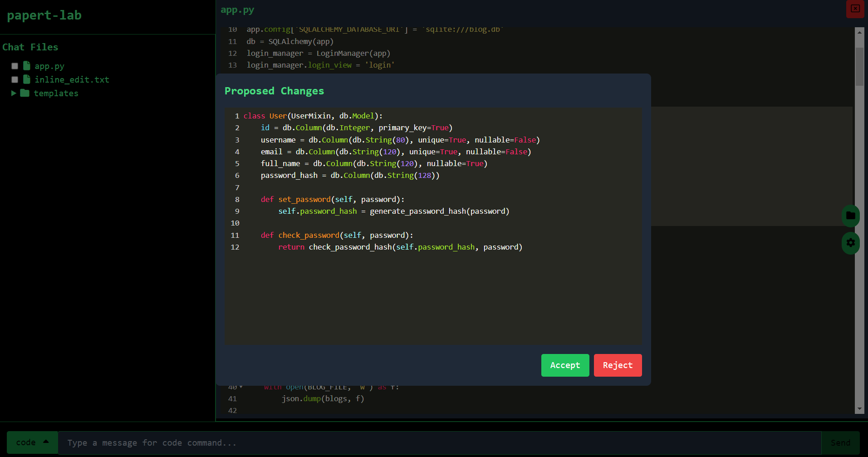Image resolution: width=868 pixels, height=457 pixels.
Task: Tick the app.py file checkbox
Action: coord(15,66)
